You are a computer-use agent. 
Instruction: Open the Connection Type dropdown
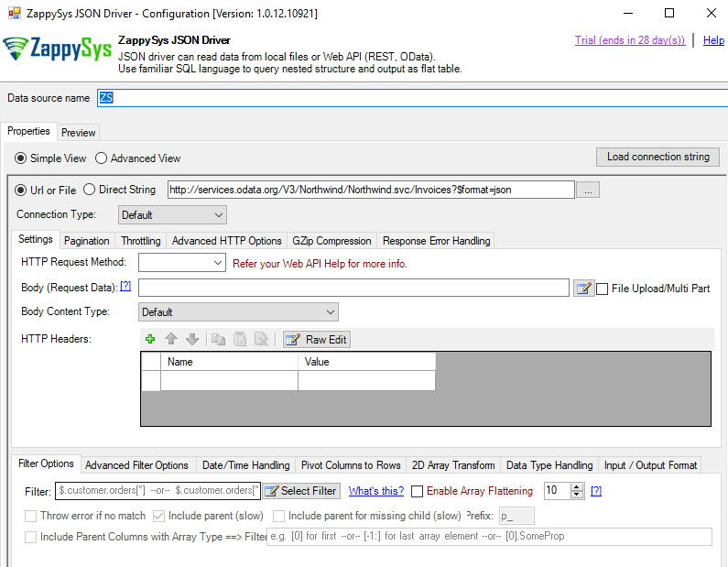(x=172, y=215)
